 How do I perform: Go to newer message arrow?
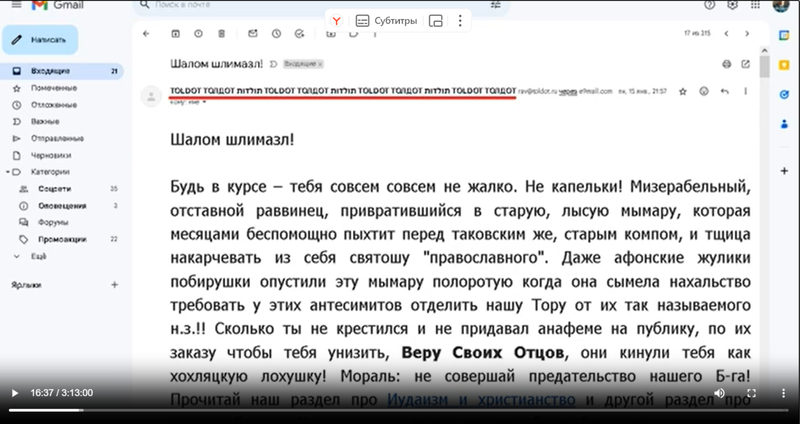[726, 34]
